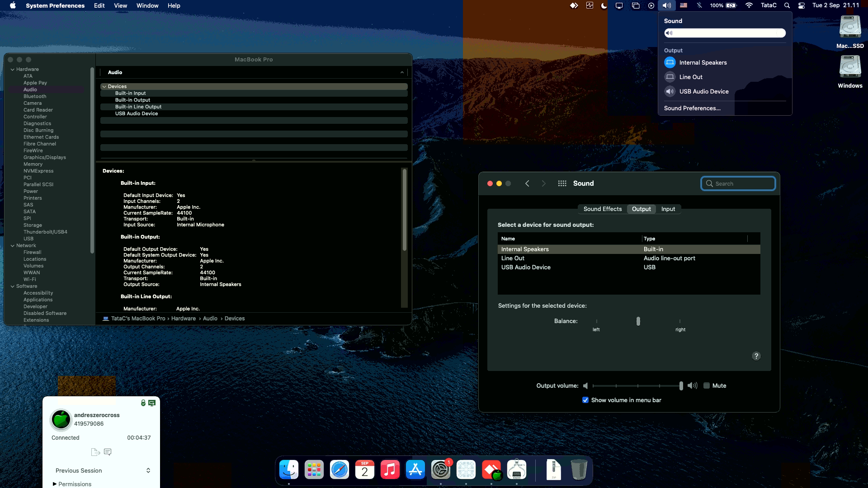Switch to the Input tab
The height and width of the screenshot is (488, 868).
pos(668,209)
